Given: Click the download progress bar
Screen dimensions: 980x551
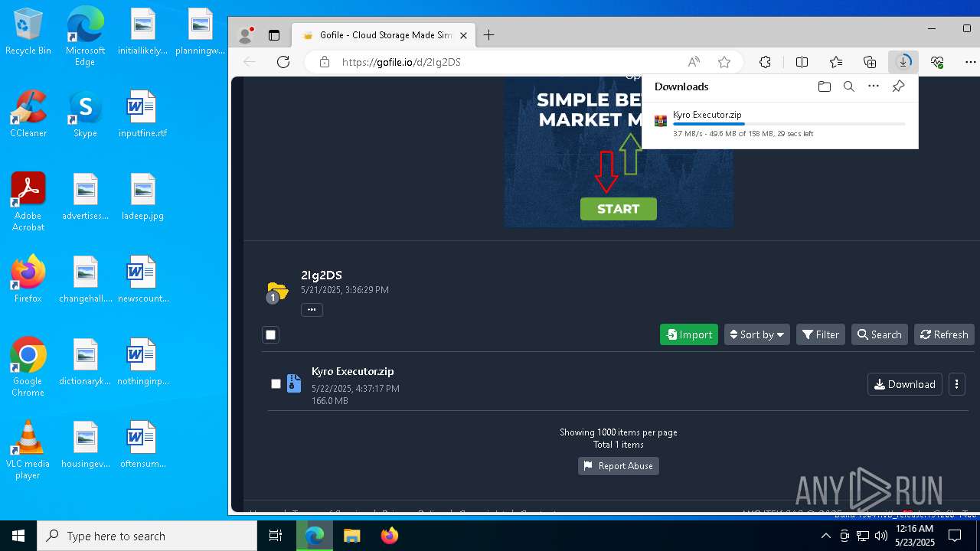Looking at the screenshot, I should click(789, 124).
